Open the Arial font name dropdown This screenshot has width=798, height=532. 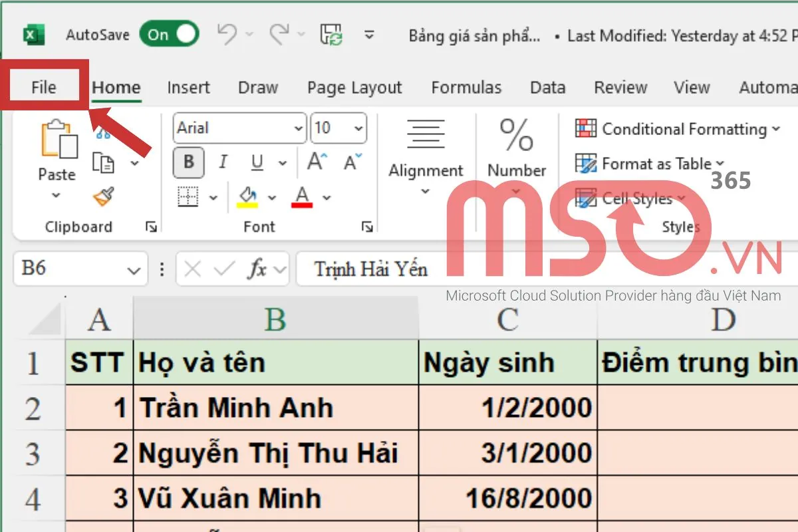point(297,128)
